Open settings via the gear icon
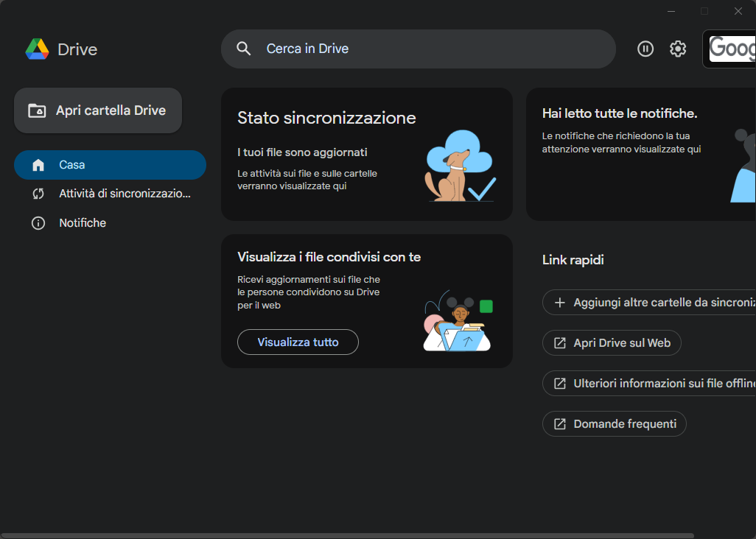The height and width of the screenshot is (539, 756). tap(677, 49)
